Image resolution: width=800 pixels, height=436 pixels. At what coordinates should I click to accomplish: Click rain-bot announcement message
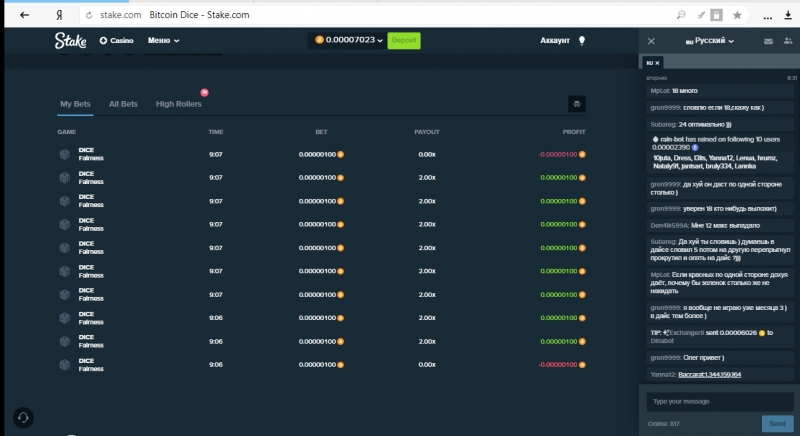(719, 152)
